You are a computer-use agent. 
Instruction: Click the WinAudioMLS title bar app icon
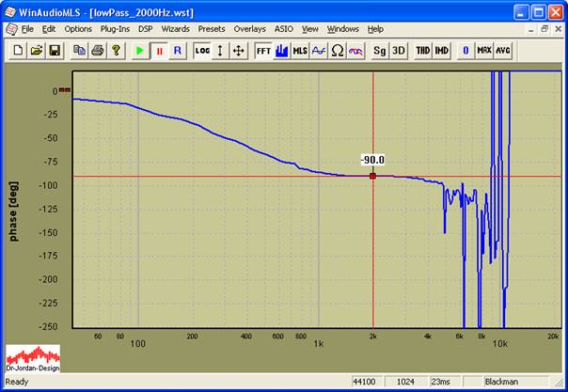(10, 12)
